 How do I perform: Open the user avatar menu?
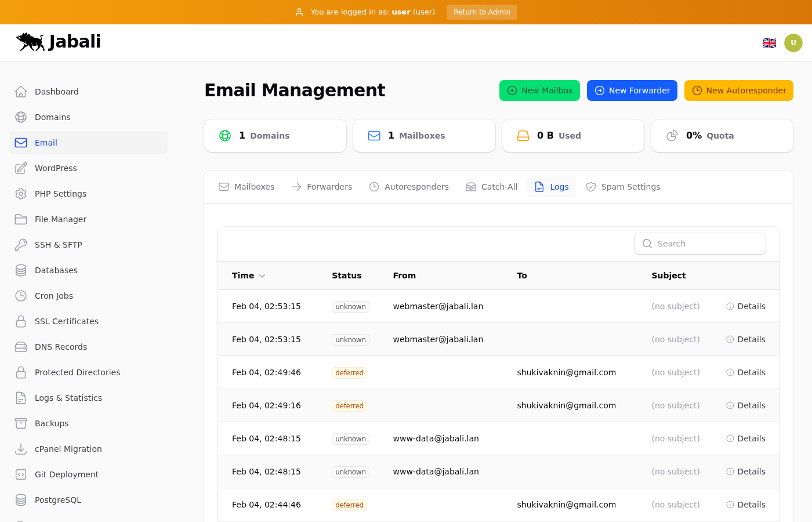(x=793, y=43)
